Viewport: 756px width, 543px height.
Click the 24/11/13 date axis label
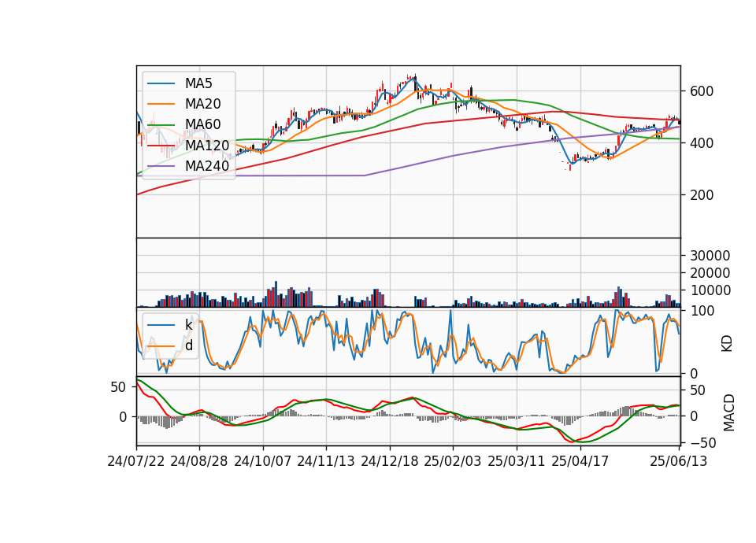click(326, 461)
